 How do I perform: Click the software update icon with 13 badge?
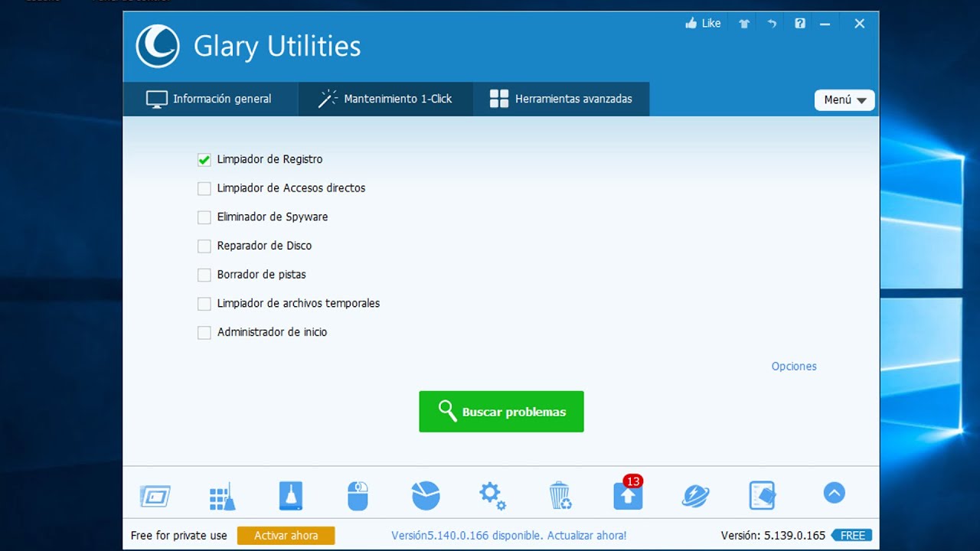point(628,494)
